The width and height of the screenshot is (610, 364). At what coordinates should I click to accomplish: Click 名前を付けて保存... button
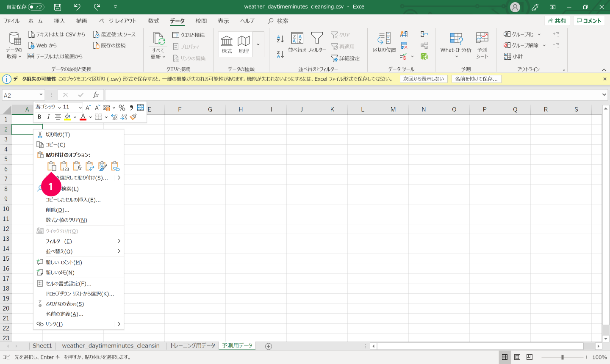(x=476, y=79)
